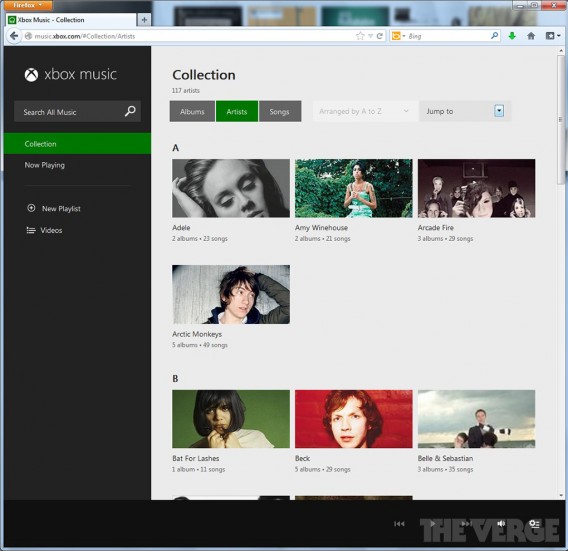Bookmark this page with the star icon
This screenshot has height=551, width=568.
(x=360, y=36)
